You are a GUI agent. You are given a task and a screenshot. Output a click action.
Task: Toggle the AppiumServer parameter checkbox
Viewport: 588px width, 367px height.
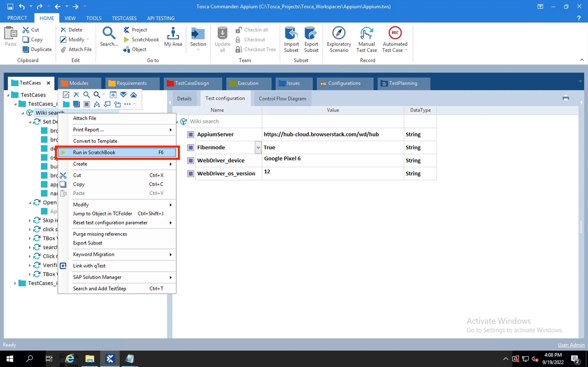(191, 135)
